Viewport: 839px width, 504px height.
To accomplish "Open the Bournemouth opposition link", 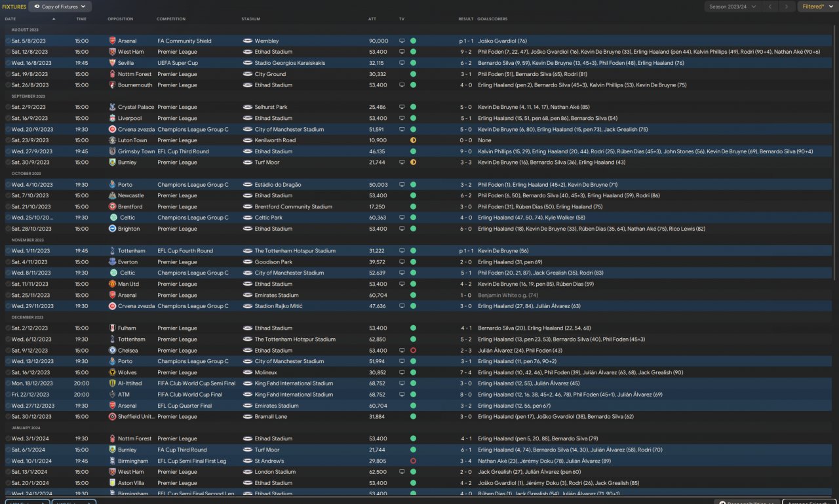I will point(135,85).
